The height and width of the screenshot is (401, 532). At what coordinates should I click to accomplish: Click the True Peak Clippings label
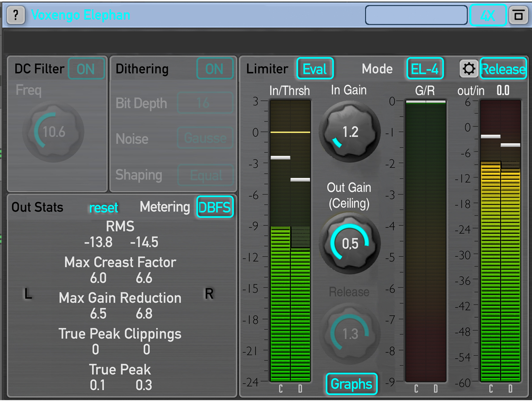click(120, 334)
